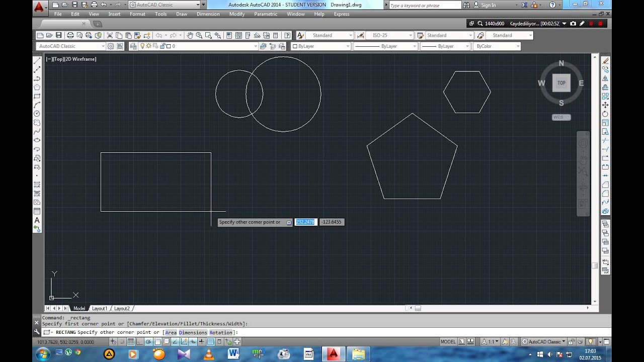Click the Text Style icon
Viewport: 644px width, 362px height.
point(300,35)
